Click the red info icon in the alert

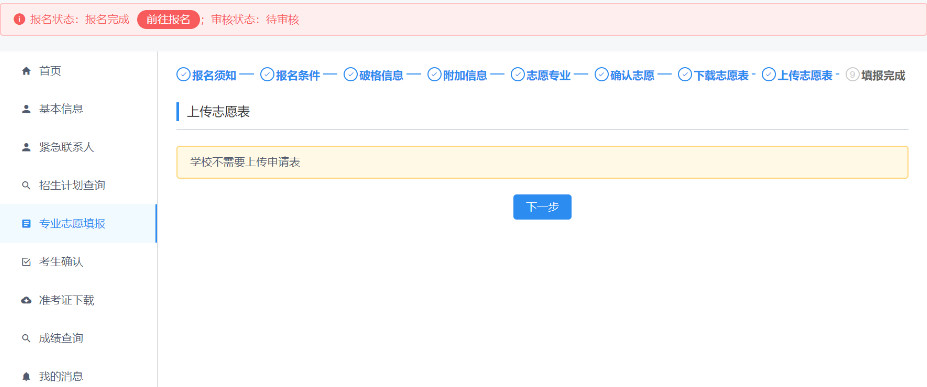point(20,19)
